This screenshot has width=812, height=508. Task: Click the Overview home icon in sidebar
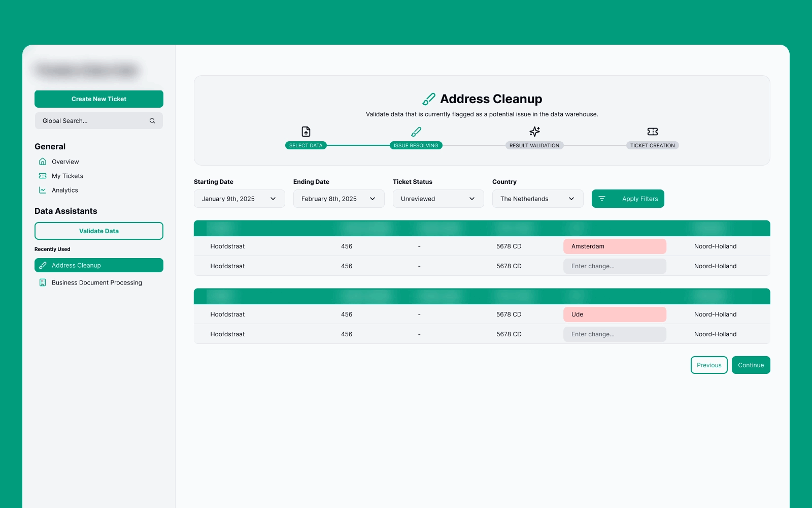tap(43, 162)
